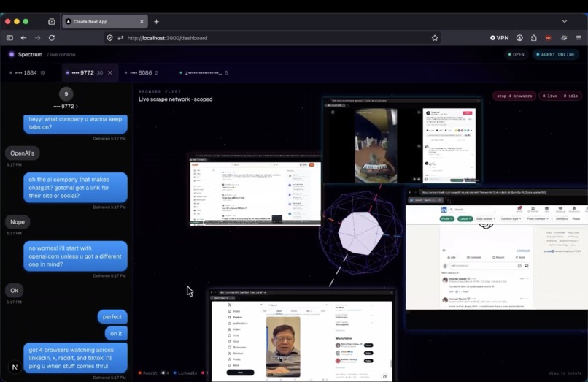Click the OpenAI's chat message bubble
The height and width of the screenshot is (382, 588).
[x=22, y=153]
